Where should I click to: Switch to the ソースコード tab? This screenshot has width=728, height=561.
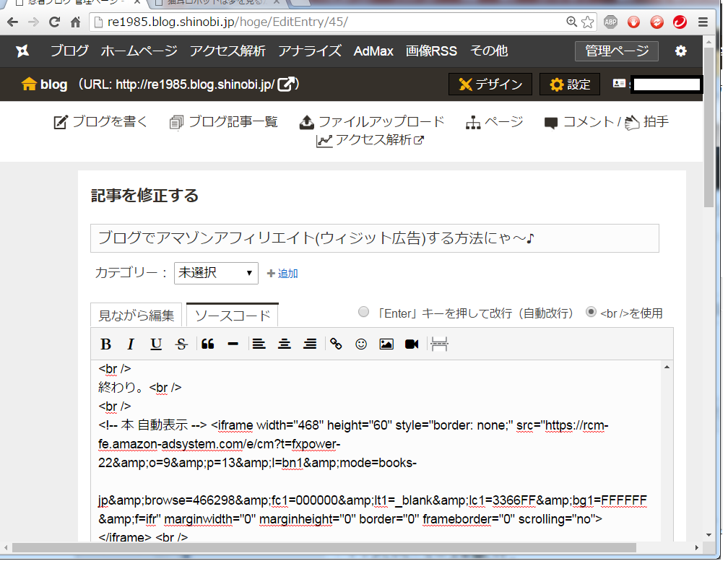(x=232, y=316)
